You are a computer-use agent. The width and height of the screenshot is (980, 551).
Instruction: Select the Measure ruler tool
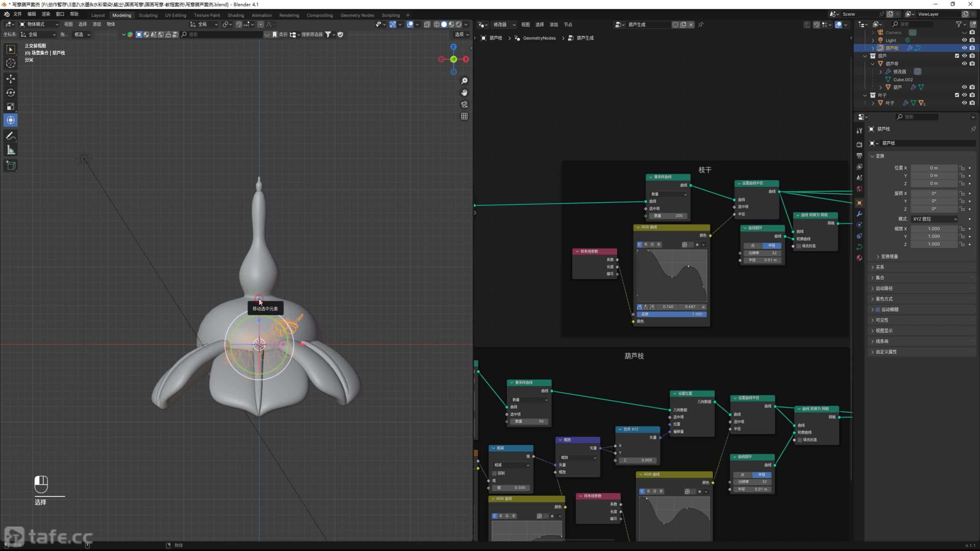(x=11, y=150)
